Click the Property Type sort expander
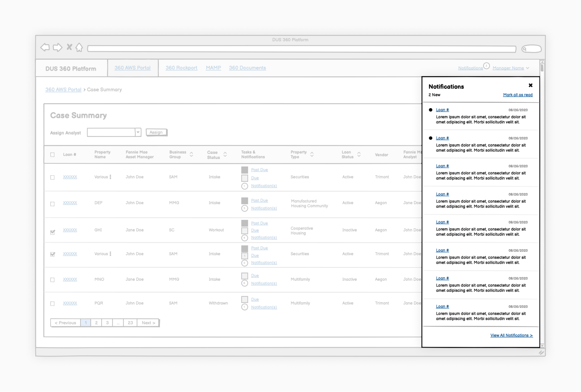The height and width of the screenshot is (392, 581). [312, 154]
